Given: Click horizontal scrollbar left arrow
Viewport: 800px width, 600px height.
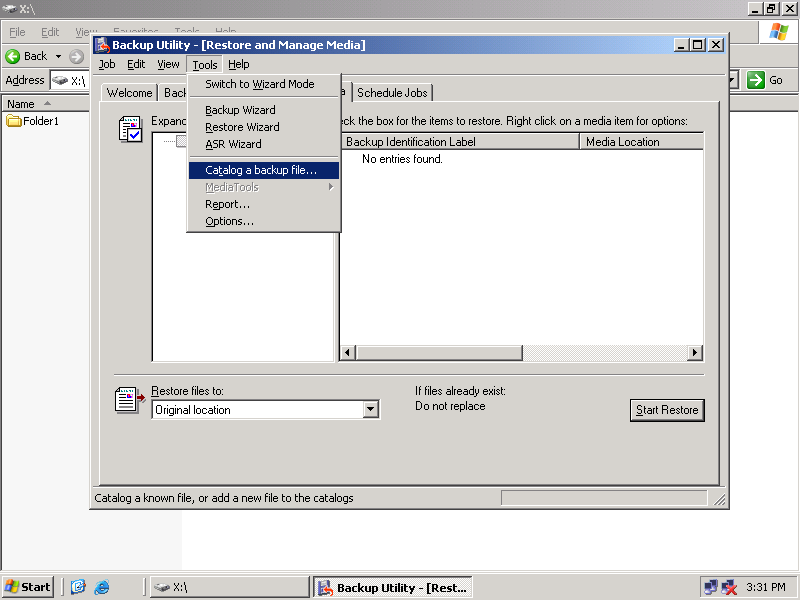Looking at the screenshot, I should click(348, 353).
